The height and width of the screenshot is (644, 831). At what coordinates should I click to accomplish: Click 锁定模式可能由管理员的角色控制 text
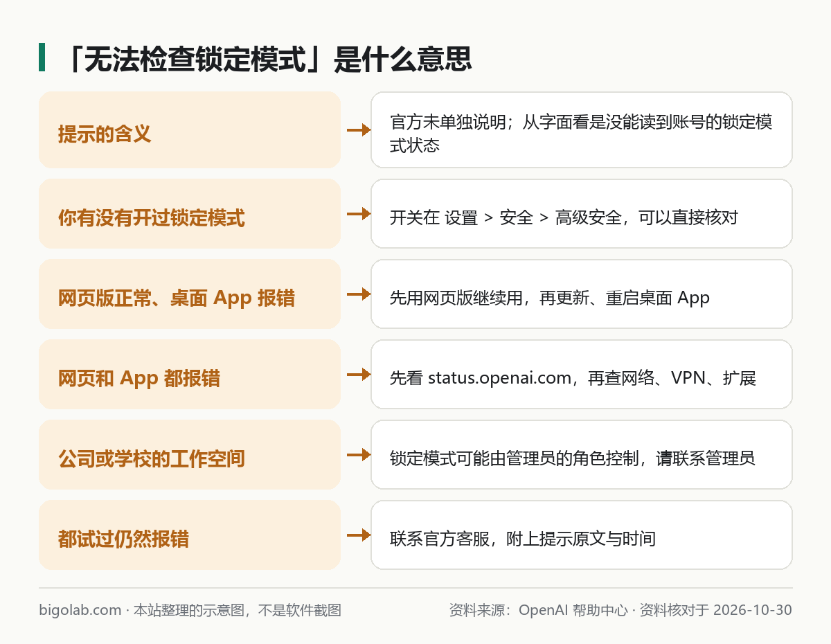click(x=572, y=458)
